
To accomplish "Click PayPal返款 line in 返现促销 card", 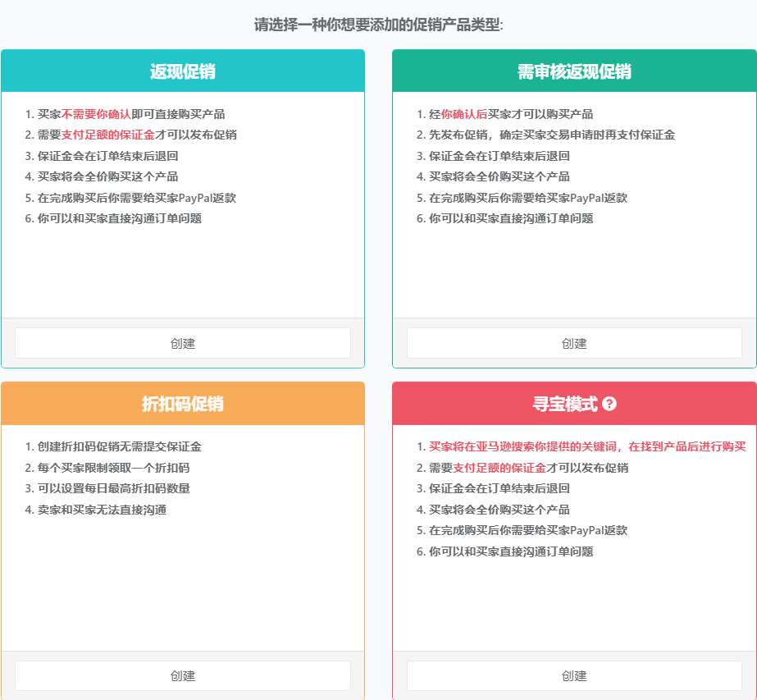I will pos(137,198).
